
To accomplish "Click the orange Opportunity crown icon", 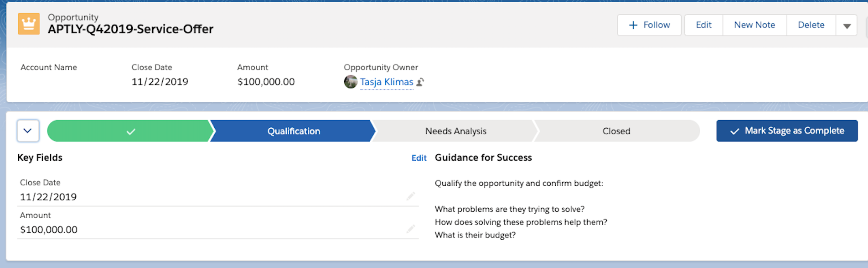I will pos(29,24).
